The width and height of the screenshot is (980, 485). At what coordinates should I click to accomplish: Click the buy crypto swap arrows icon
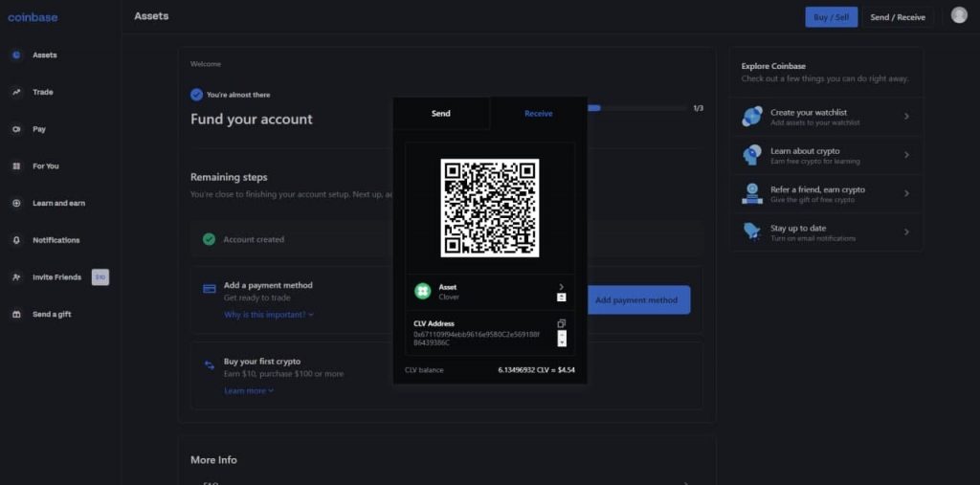tap(210, 365)
